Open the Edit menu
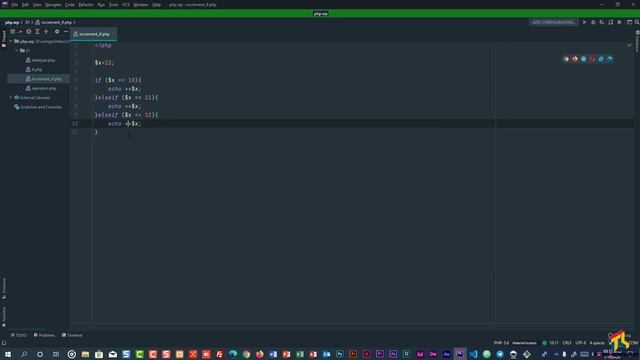Image resolution: width=640 pixels, height=360 pixels. pyautogui.click(x=25, y=4)
